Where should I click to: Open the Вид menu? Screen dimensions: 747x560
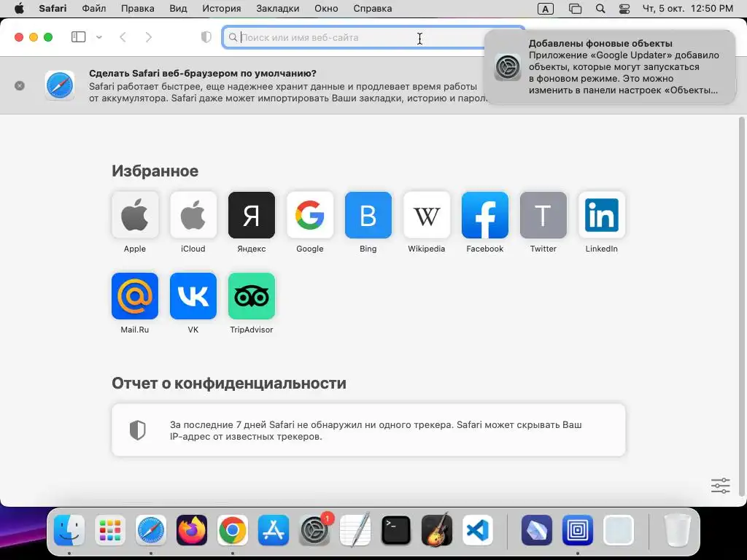coord(178,9)
